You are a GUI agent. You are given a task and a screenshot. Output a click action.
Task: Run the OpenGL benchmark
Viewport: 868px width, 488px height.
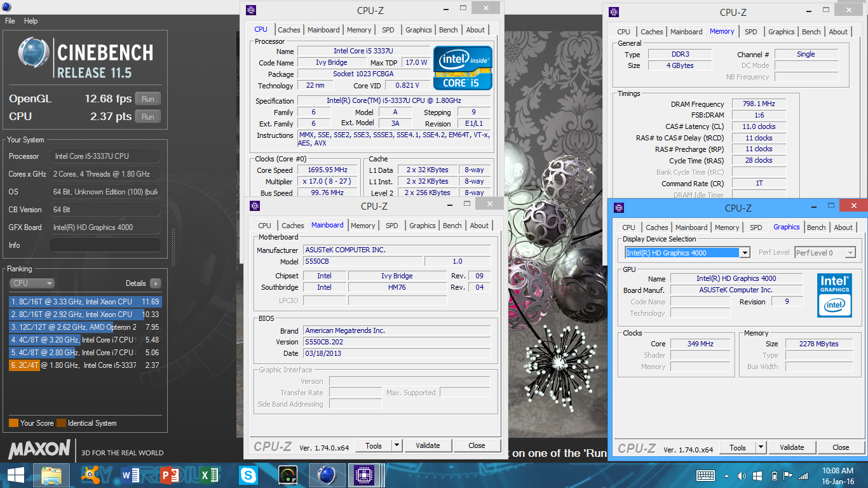148,99
